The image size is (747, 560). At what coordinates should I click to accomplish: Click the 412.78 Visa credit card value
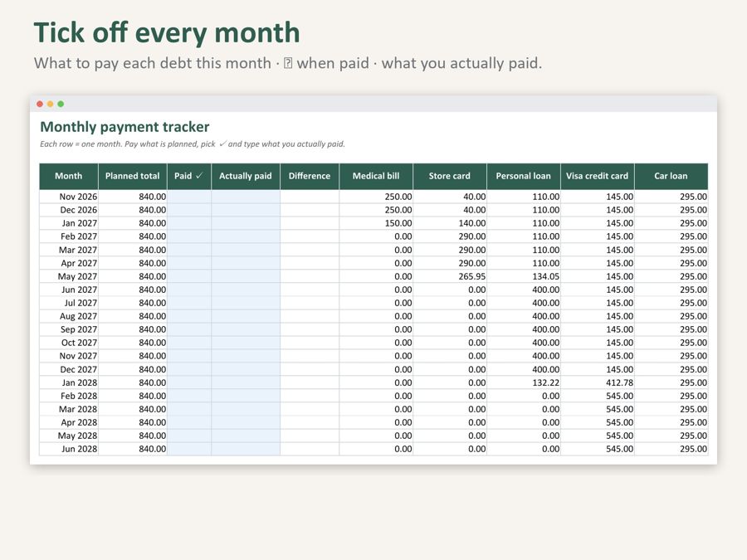(x=598, y=382)
